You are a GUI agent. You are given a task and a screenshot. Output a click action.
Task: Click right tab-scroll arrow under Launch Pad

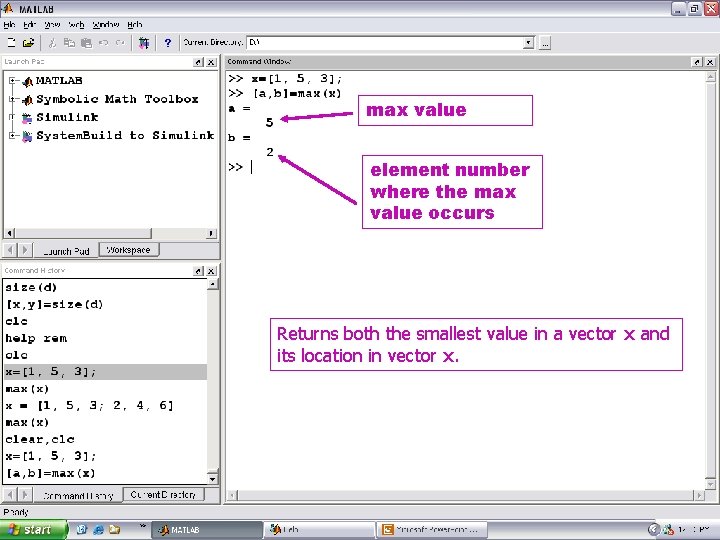tap(25, 250)
